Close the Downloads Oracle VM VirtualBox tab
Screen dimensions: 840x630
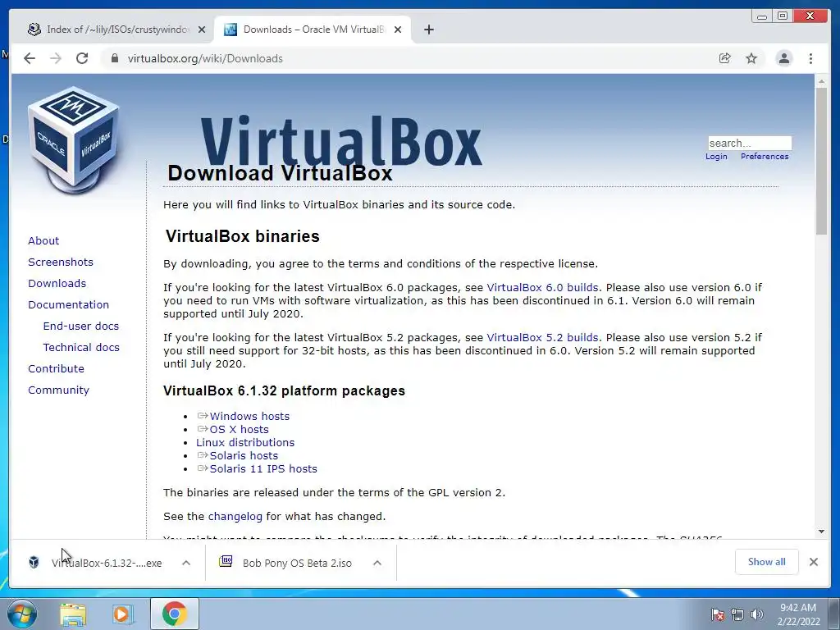[x=398, y=30]
